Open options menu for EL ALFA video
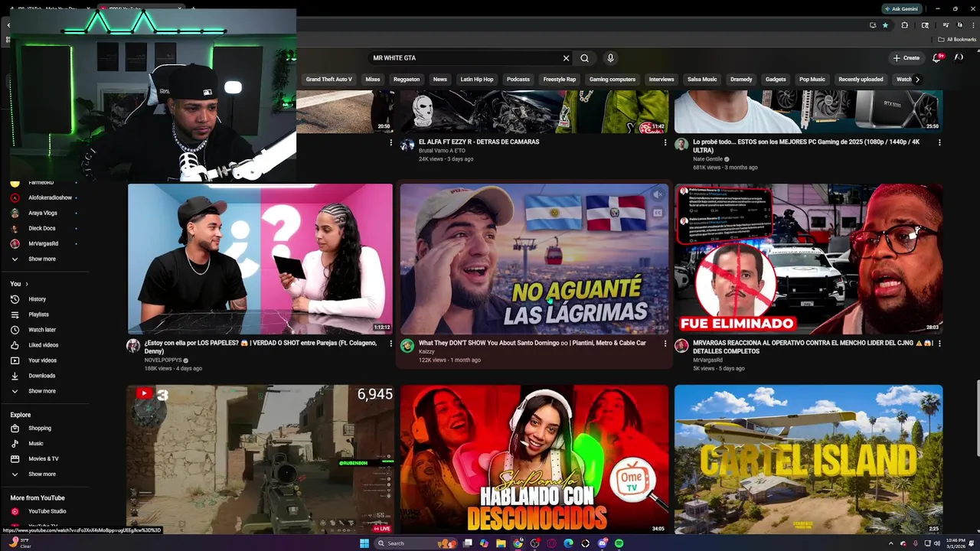This screenshot has width=980, height=551. [x=665, y=142]
